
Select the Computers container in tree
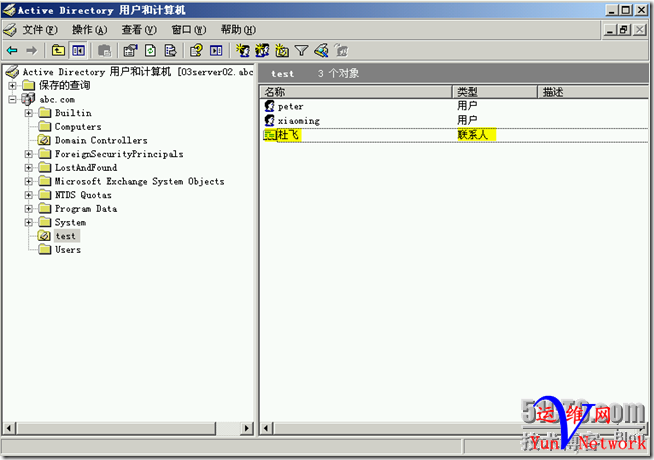click(78, 127)
